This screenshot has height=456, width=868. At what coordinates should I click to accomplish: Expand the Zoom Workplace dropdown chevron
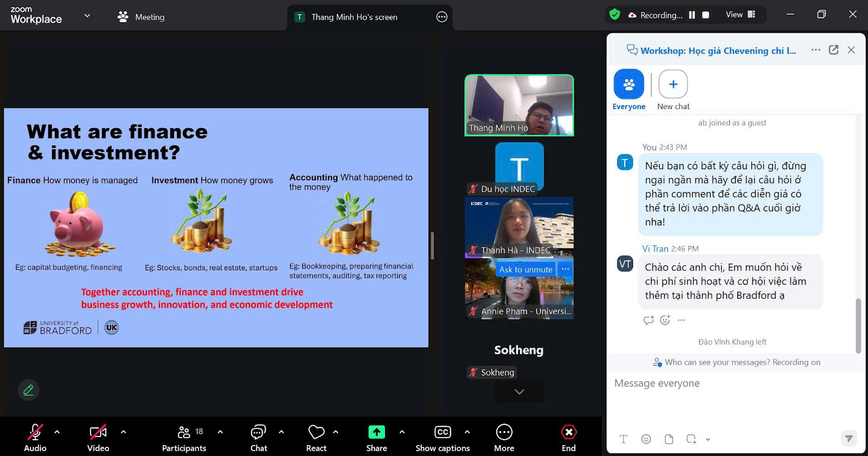click(x=87, y=16)
